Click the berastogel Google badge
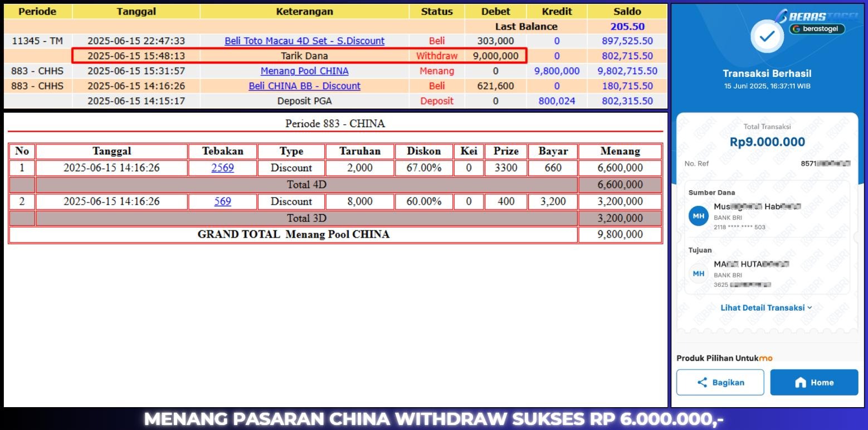 817,29
